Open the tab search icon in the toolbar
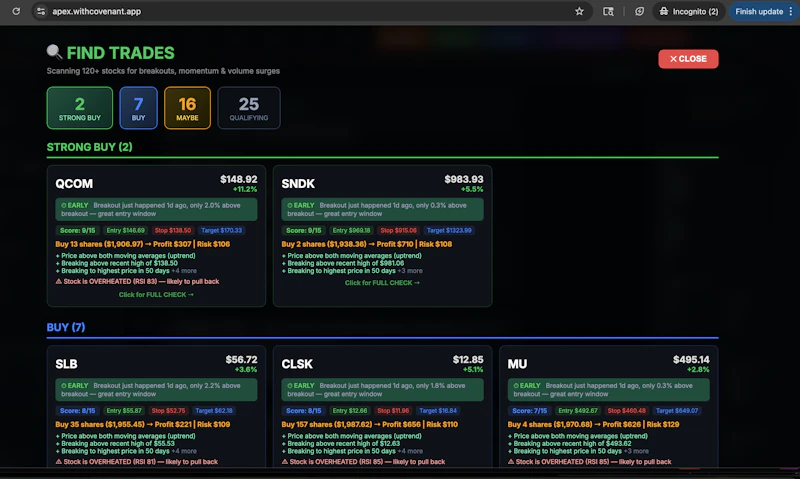Screen dimensions: 800x479 pyautogui.click(x=608, y=11)
